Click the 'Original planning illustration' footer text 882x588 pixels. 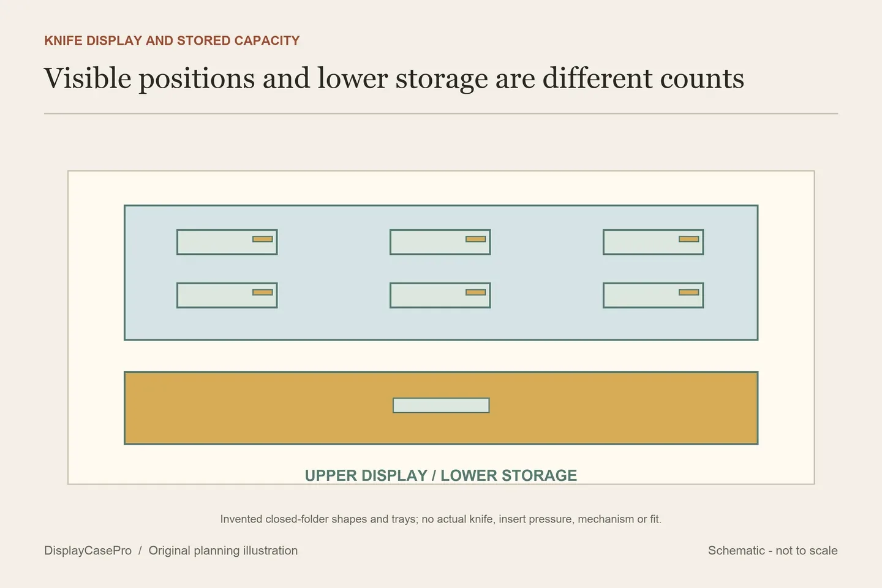[223, 551]
